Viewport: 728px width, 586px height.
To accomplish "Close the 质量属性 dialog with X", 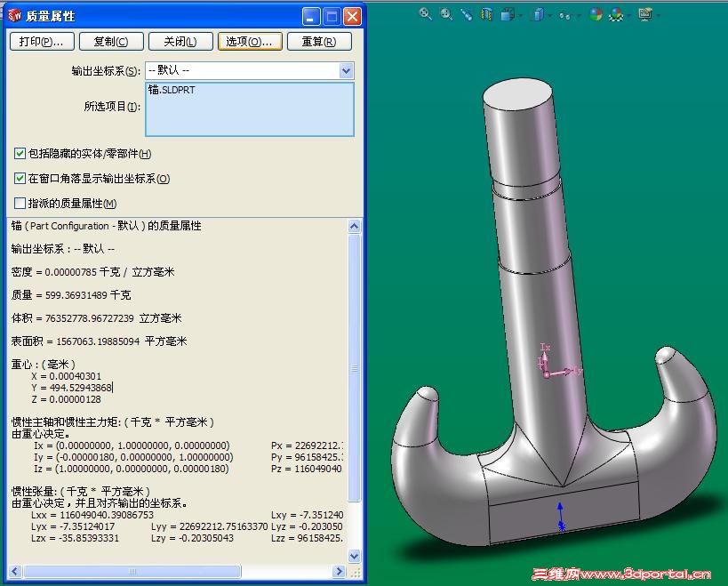I will coord(352,17).
